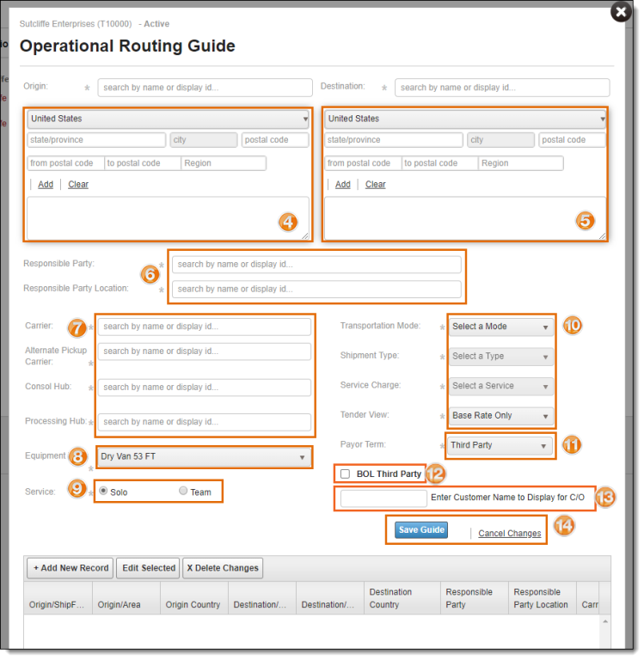Viewport: 644px width, 660px height.
Task: Click the Responsible Party search field
Action: point(316,265)
